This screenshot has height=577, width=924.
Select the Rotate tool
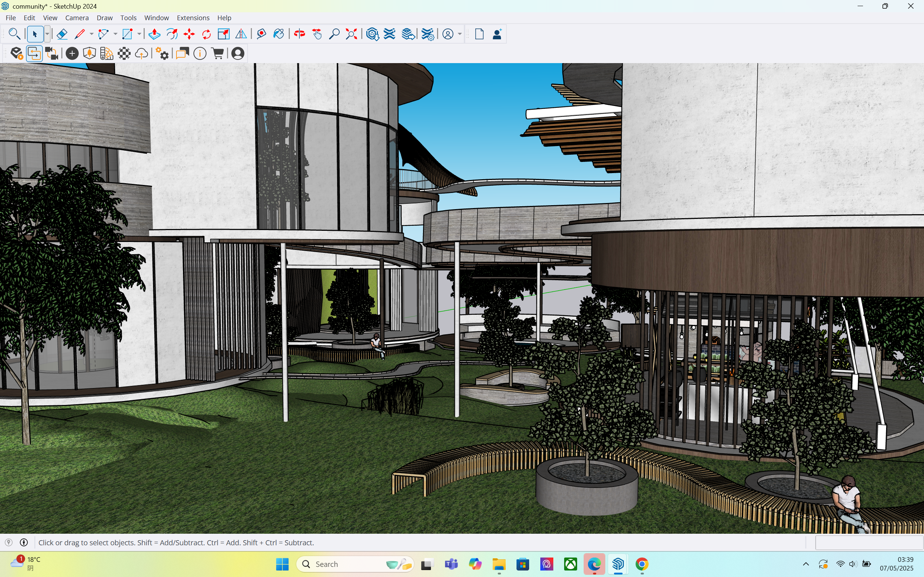[x=206, y=34]
